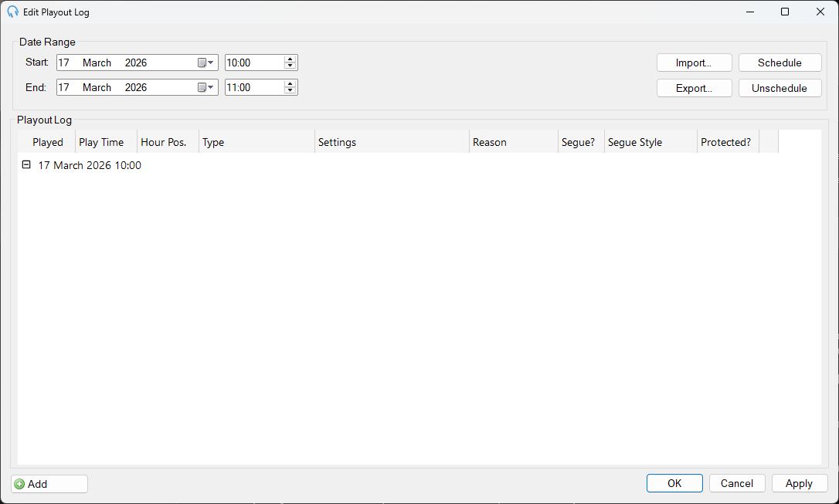Select the month March in End date

pos(97,87)
